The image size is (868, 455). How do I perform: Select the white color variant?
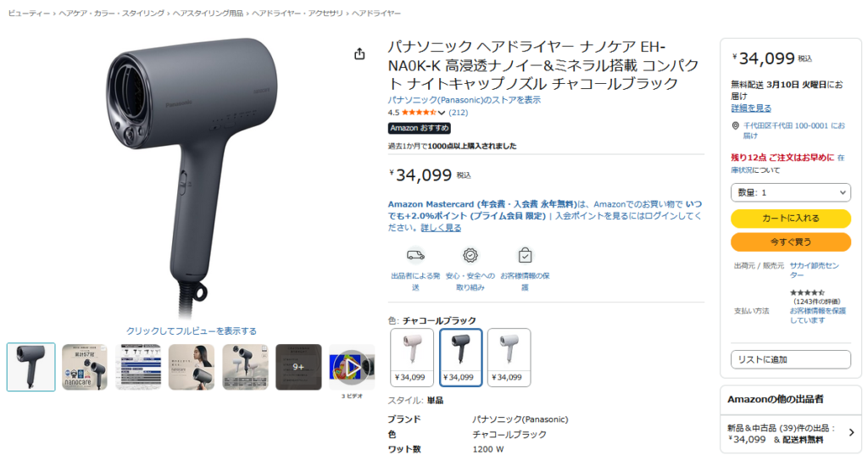pos(509,358)
